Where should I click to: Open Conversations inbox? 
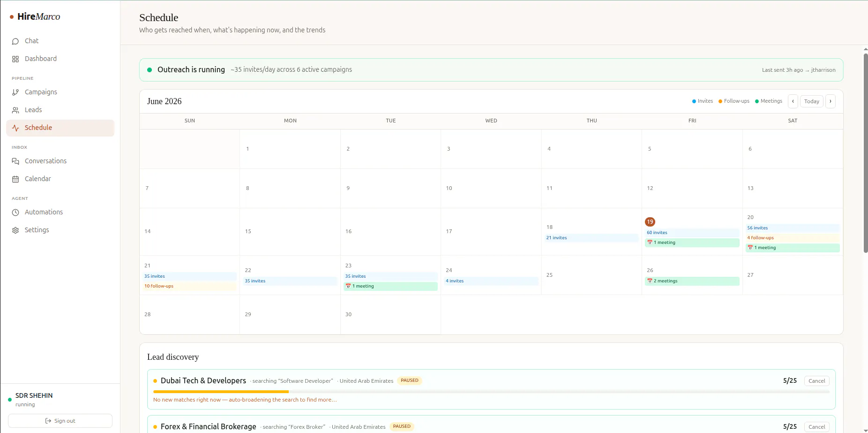60,161
